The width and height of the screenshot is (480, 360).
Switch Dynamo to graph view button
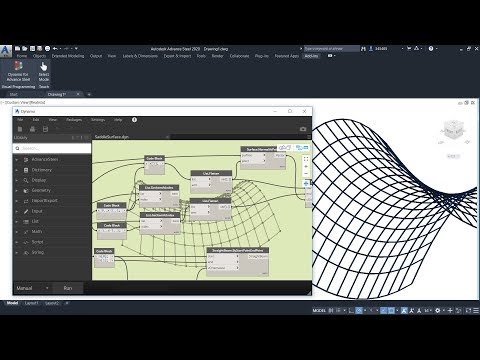(x=303, y=147)
